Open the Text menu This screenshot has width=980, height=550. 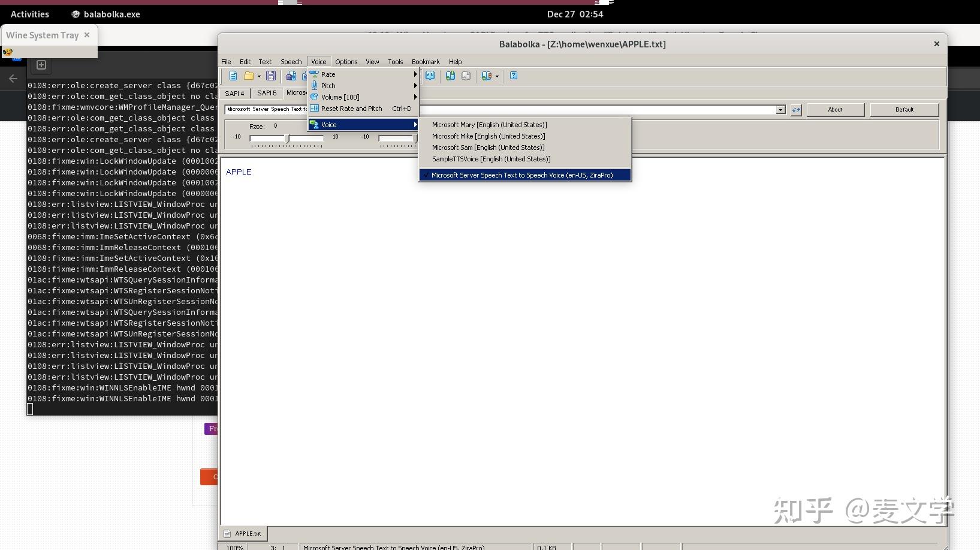point(265,62)
